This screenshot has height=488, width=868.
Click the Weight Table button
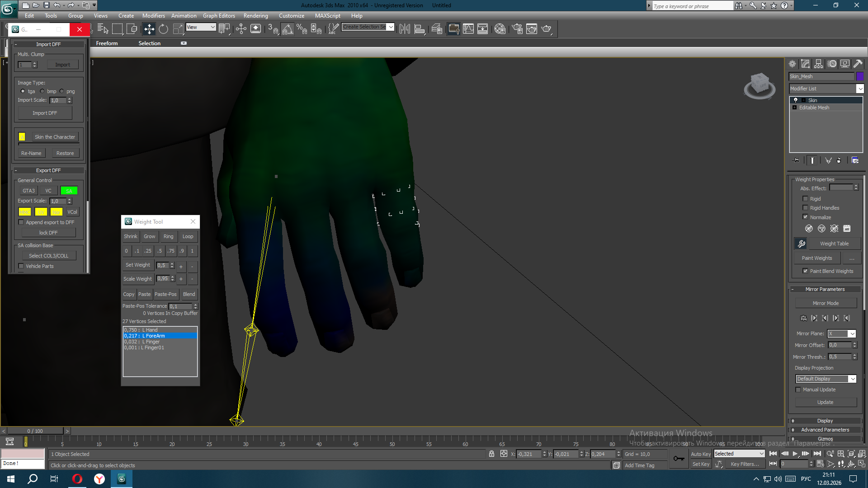(834, 244)
